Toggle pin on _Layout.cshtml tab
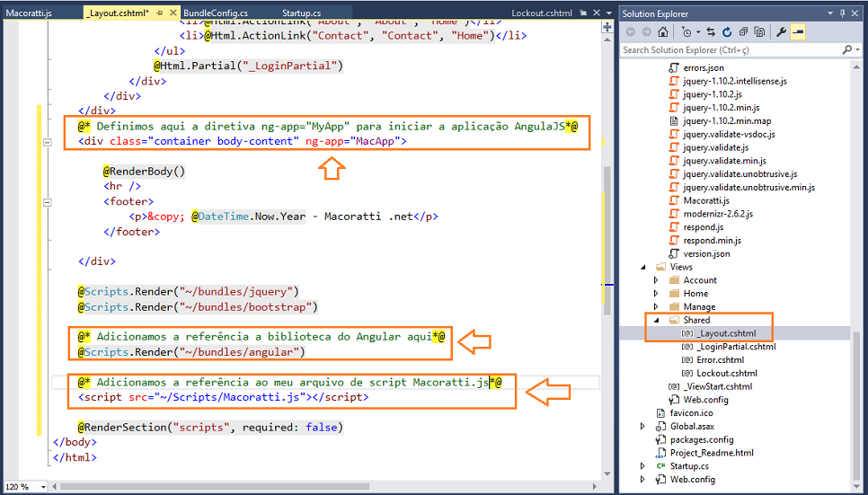Viewport: 868px width, 495px height. click(x=160, y=13)
